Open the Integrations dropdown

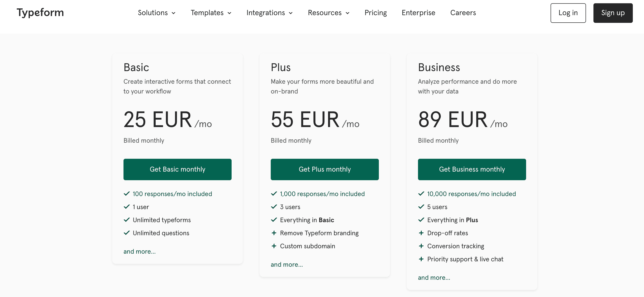[x=270, y=13]
